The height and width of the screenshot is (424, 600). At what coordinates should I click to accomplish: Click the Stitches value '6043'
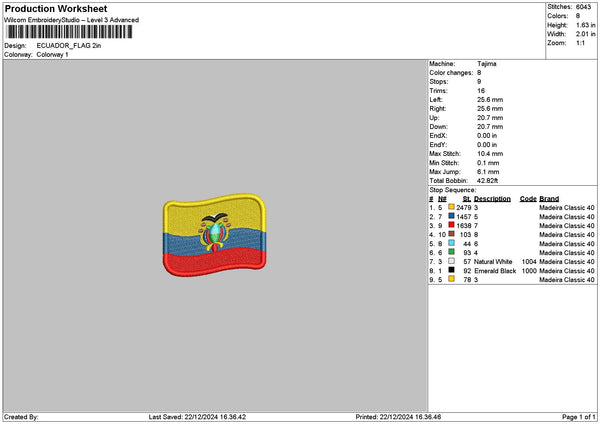point(584,7)
